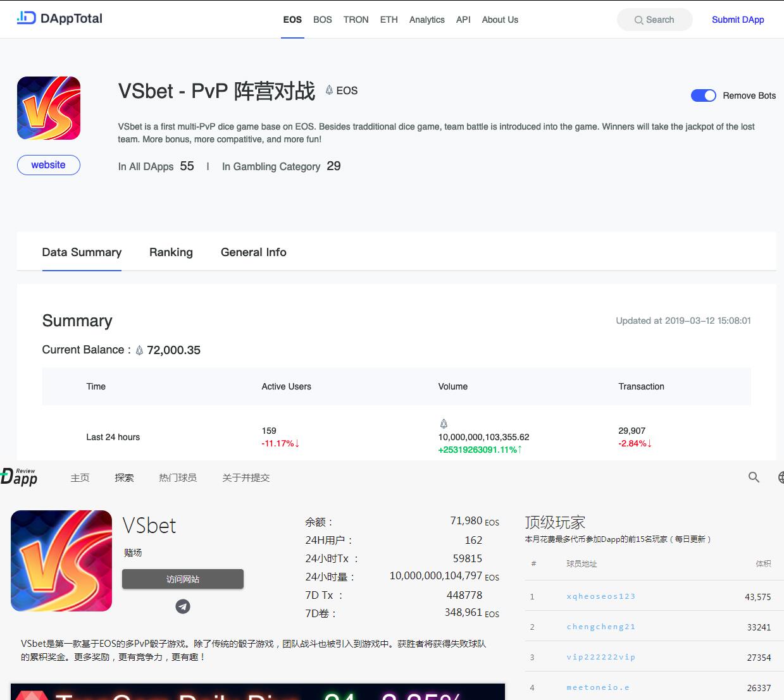Click the 448778 7D Tx value
The image size is (784, 700).
(464, 595)
